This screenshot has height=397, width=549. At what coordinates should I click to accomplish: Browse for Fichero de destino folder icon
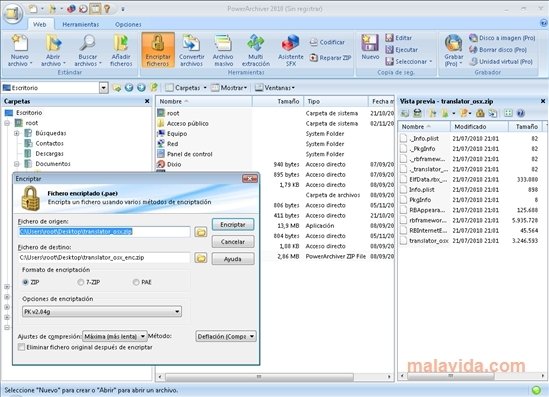201,258
